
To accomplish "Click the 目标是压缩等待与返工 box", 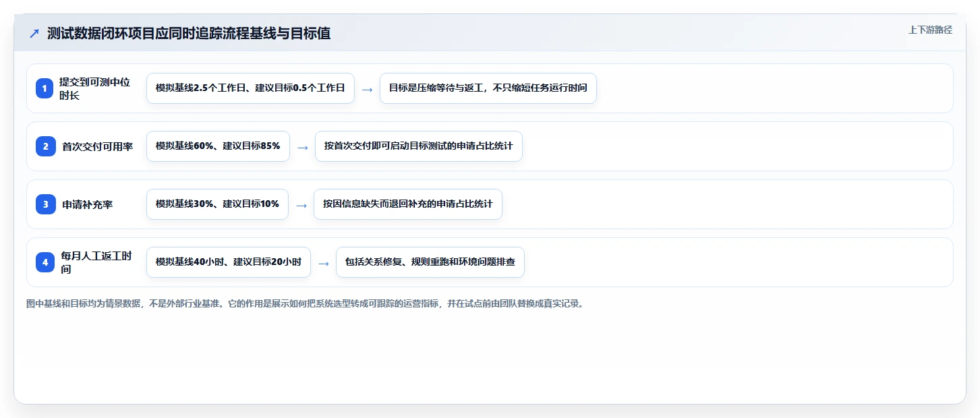I will tap(488, 88).
